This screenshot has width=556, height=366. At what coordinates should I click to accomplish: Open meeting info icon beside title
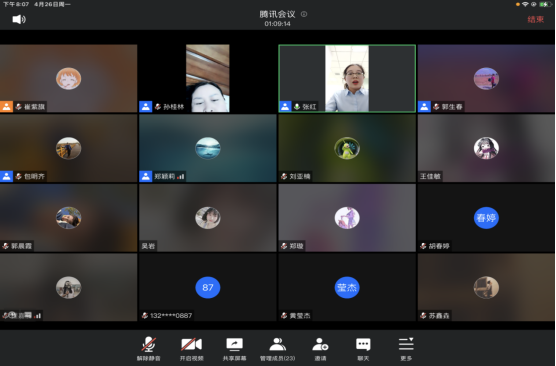[x=304, y=14]
